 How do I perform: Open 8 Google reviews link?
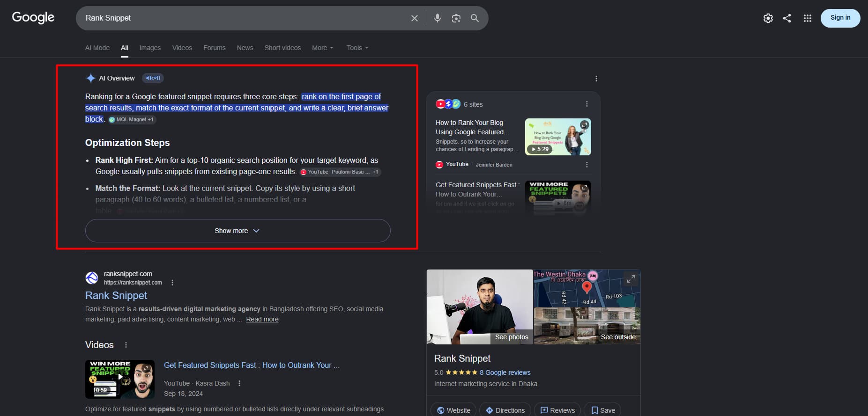pyautogui.click(x=505, y=372)
